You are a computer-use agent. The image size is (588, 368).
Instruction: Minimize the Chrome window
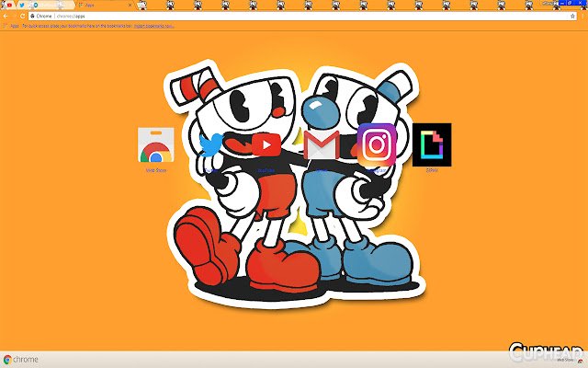coord(562,3)
